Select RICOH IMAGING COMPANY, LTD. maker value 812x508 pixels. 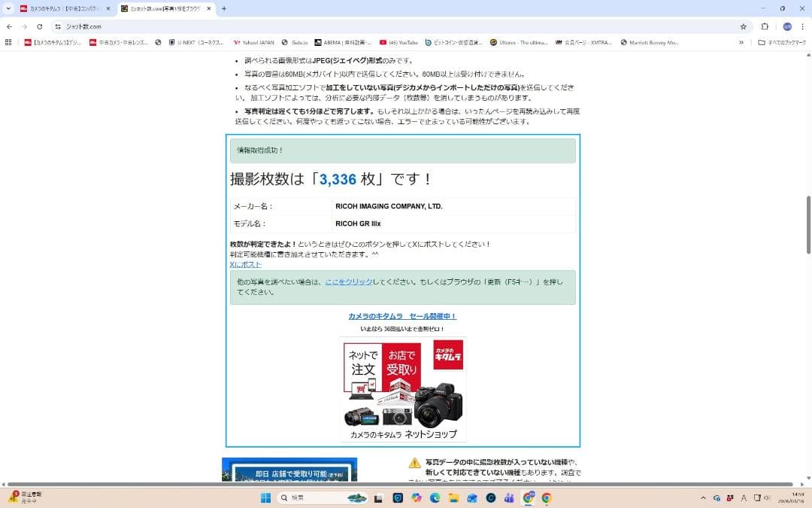point(389,206)
